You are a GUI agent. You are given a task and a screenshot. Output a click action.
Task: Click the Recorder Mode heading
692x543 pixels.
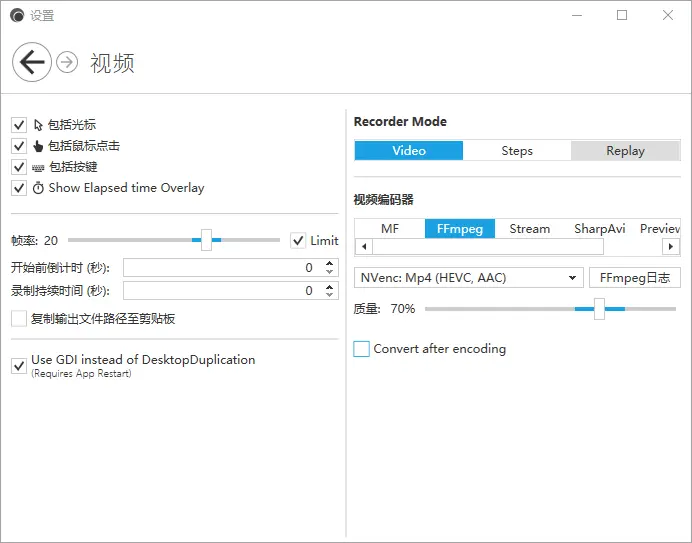tap(400, 121)
